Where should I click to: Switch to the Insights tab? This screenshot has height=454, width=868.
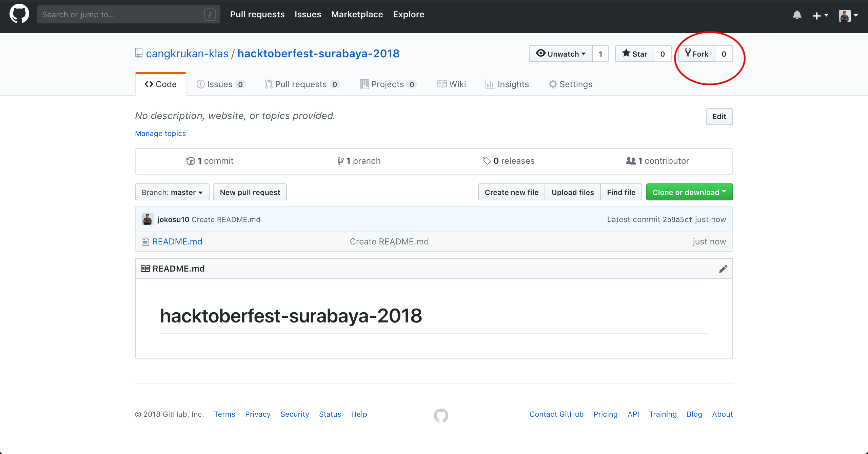pyautogui.click(x=507, y=84)
